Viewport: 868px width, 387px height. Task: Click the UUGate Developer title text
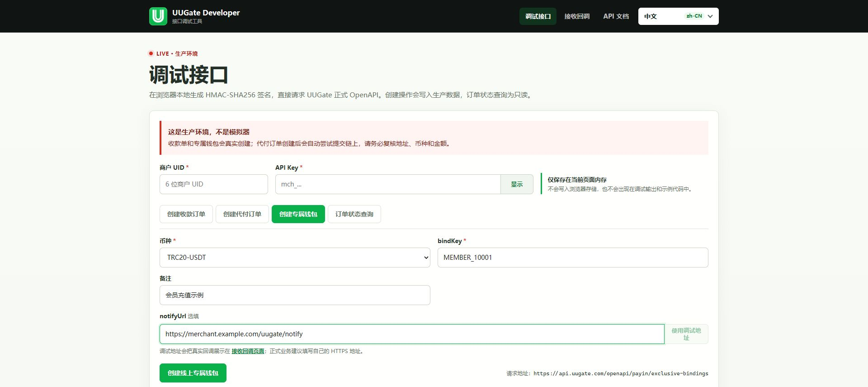pos(206,13)
